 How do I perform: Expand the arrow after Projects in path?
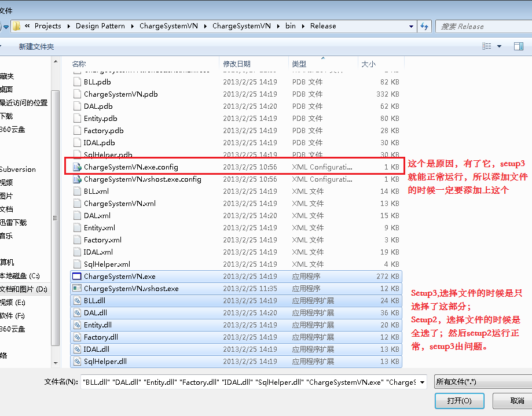pyautogui.click(x=68, y=26)
